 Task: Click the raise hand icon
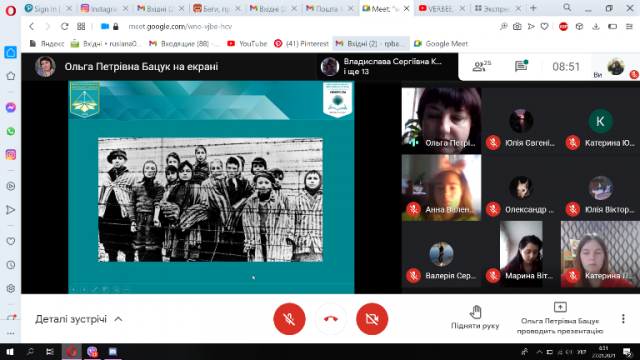coord(475,312)
